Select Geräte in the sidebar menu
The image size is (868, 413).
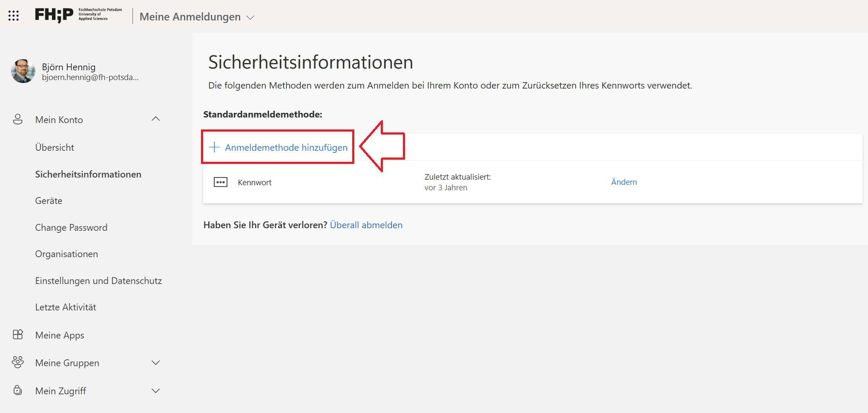(x=49, y=201)
